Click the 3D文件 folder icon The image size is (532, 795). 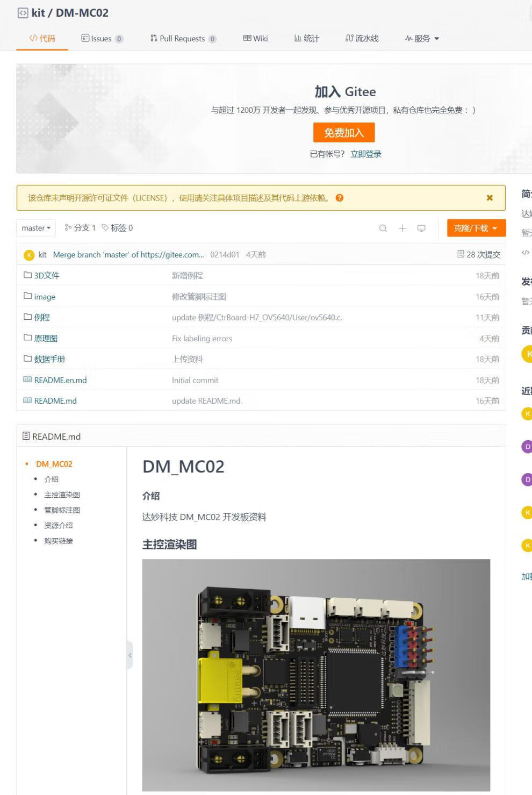coord(28,275)
